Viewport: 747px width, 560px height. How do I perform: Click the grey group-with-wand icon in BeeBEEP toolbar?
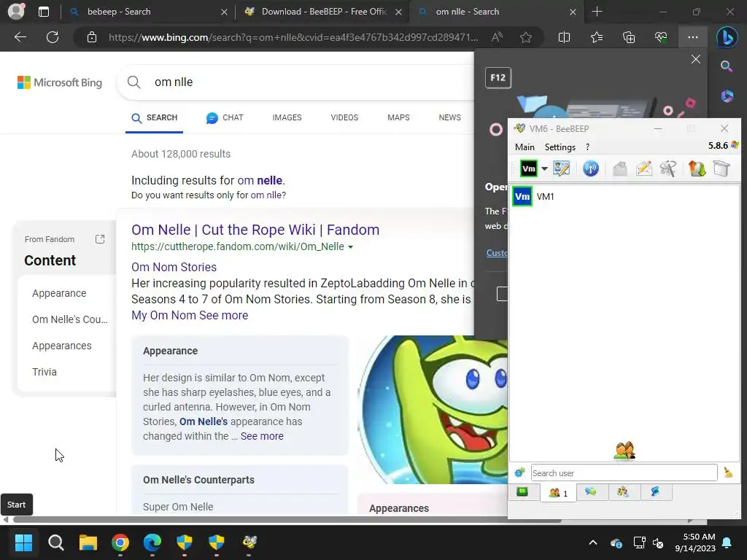[668, 168]
